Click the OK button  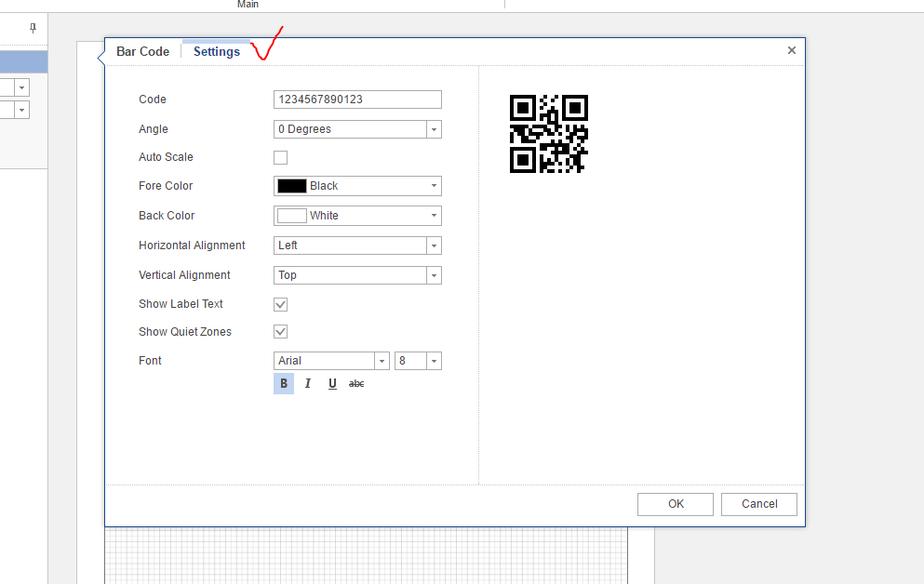pyautogui.click(x=676, y=505)
